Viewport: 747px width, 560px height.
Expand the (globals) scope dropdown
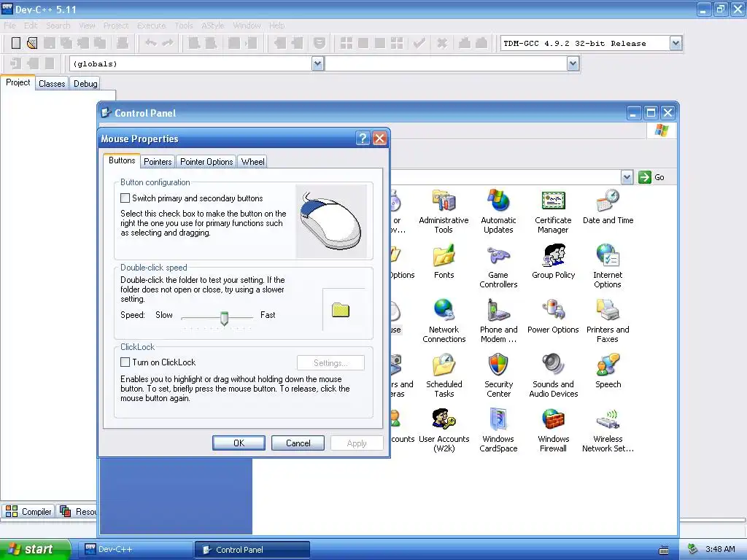click(x=318, y=64)
